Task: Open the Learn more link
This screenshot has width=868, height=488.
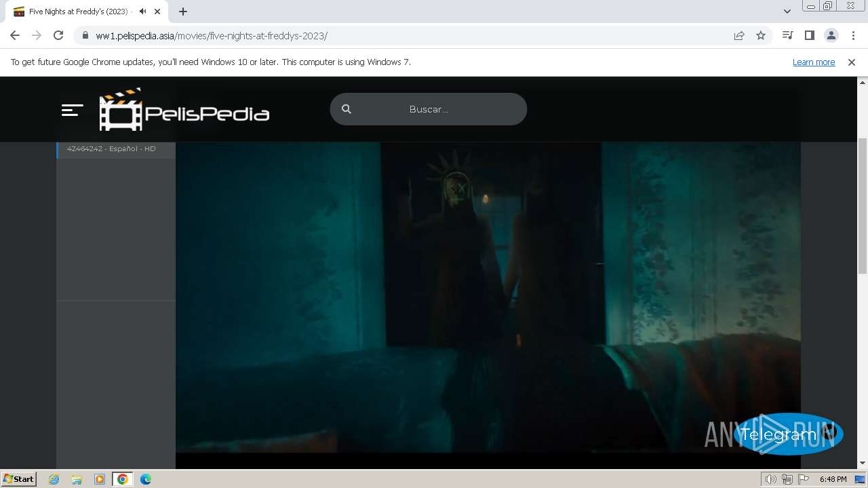Action: click(x=814, y=62)
